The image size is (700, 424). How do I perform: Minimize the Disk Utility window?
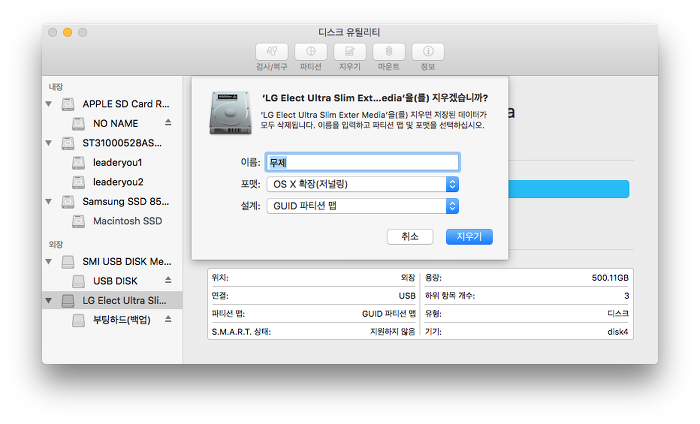pos(67,32)
